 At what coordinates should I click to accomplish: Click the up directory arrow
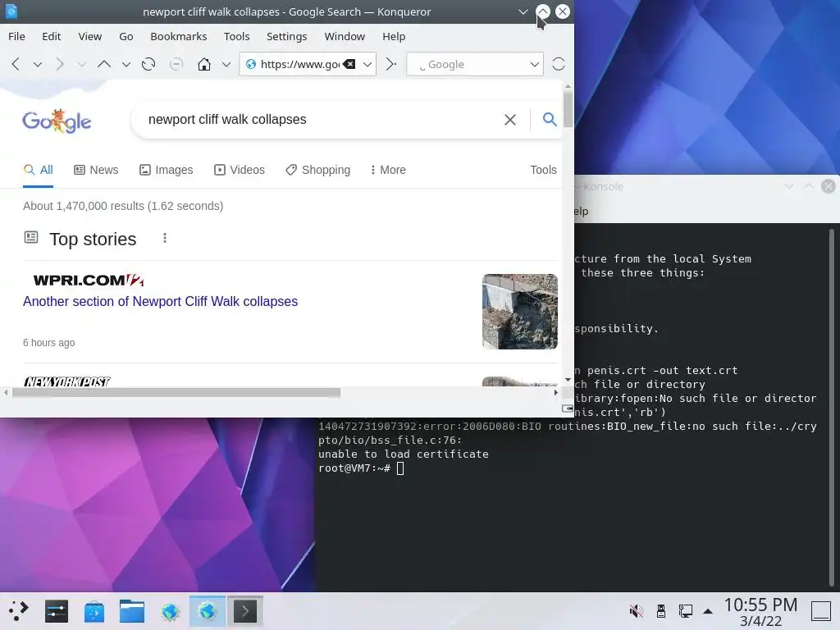[x=104, y=64]
